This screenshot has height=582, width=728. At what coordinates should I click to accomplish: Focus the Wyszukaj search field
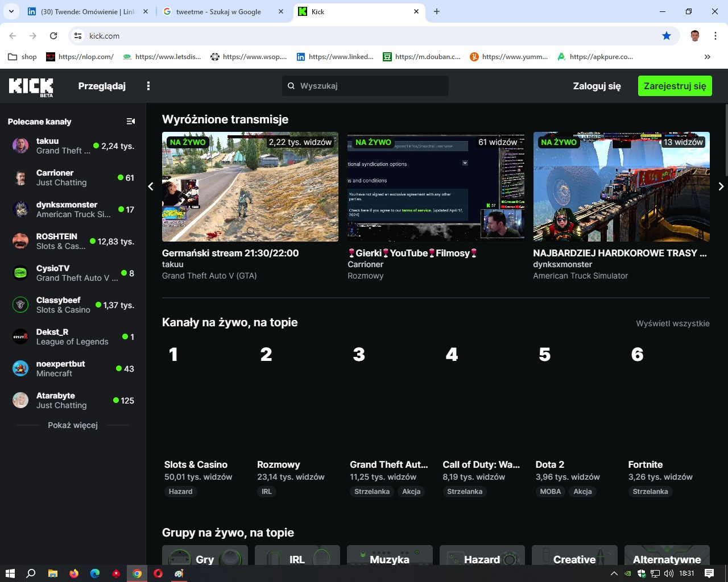click(365, 86)
